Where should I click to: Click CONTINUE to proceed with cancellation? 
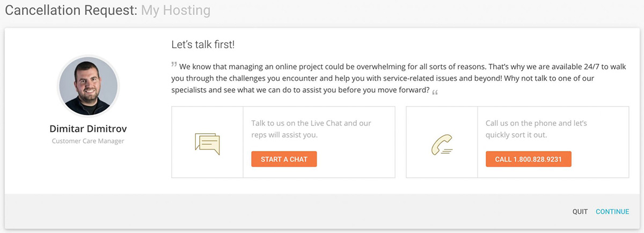click(x=612, y=212)
